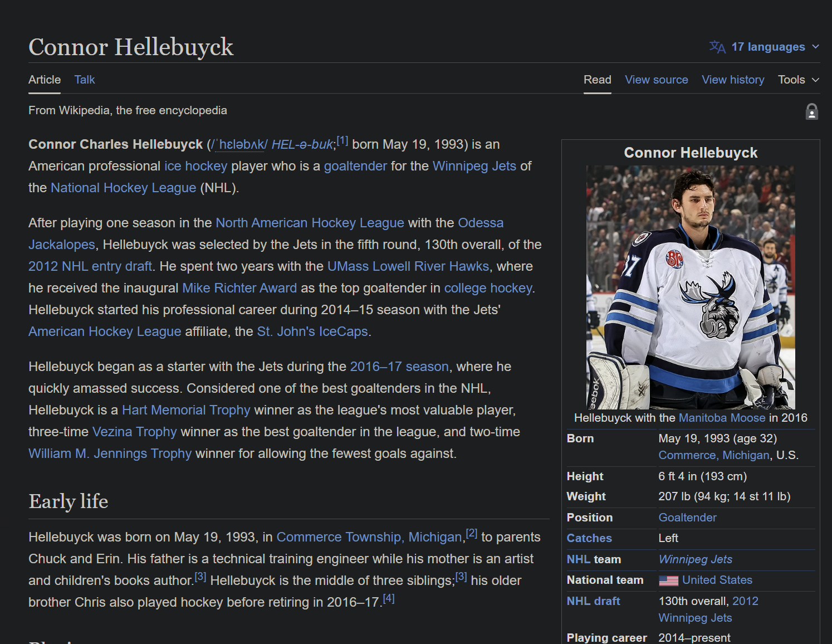Click the HEL-ə-buk respelling link
832x644 pixels.
(302, 144)
